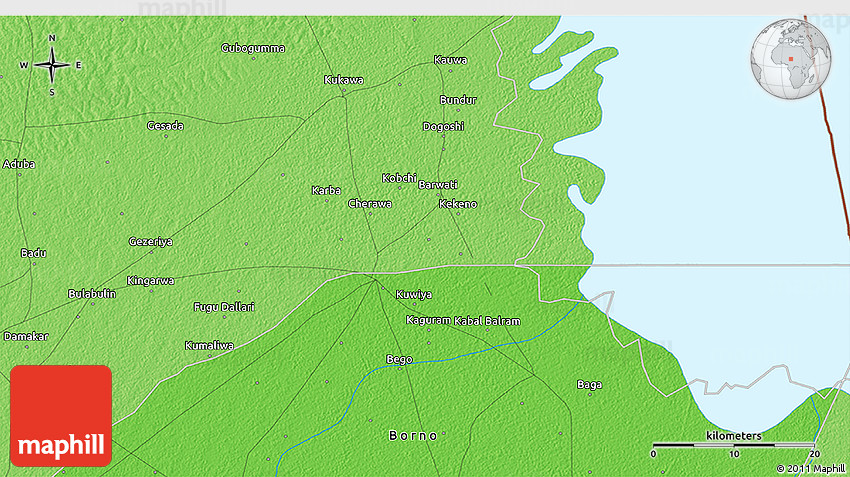Screen dimensions: 850x477
Task: Click the kilometers scale bar
Action: tap(733, 445)
